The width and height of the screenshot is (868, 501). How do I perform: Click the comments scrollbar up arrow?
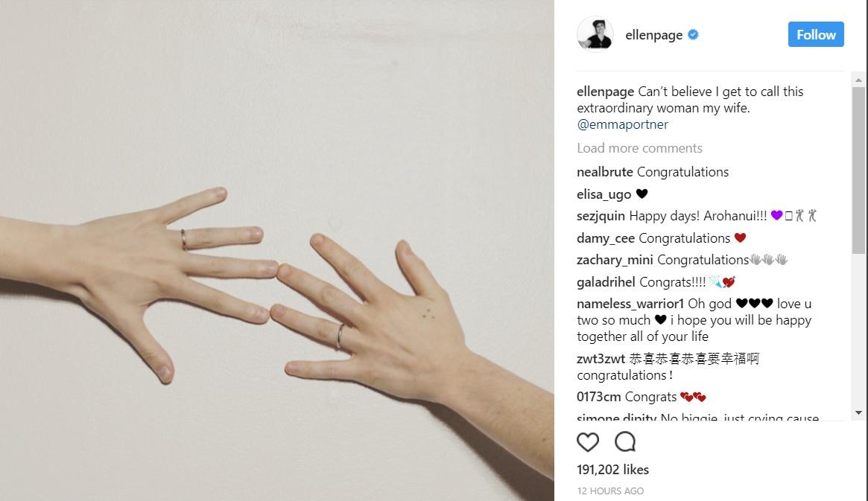[x=858, y=80]
